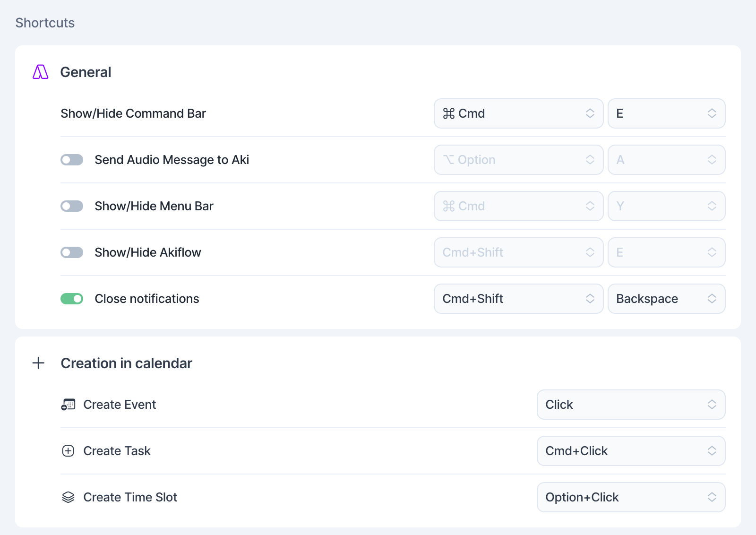Screen dimensions: 756x535
Task: Click the Show/Hide Command Bar label
Action: point(133,113)
